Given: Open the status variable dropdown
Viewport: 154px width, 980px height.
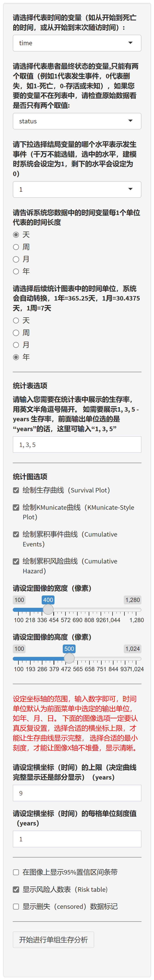Looking at the screenshot, I should click(x=77, y=121).
